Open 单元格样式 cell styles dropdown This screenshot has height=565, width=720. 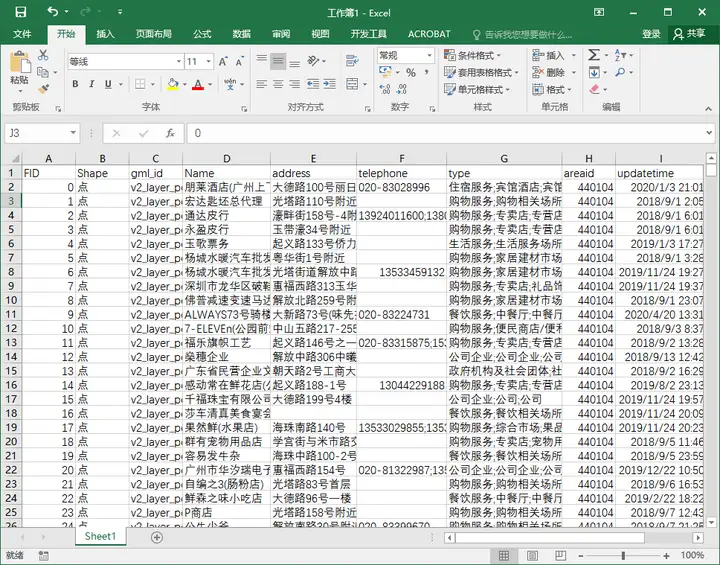477,89
